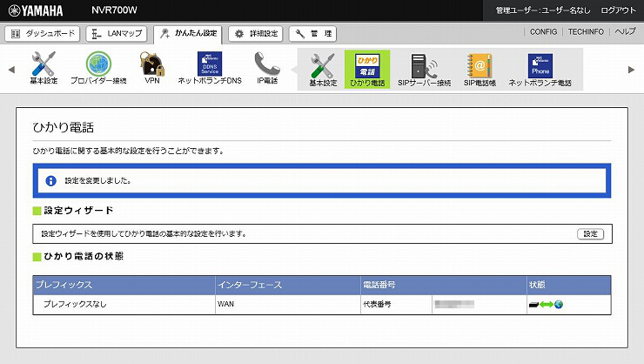
Task: Click the 設定ウィザード section heading
Action: [x=78, y=211]
